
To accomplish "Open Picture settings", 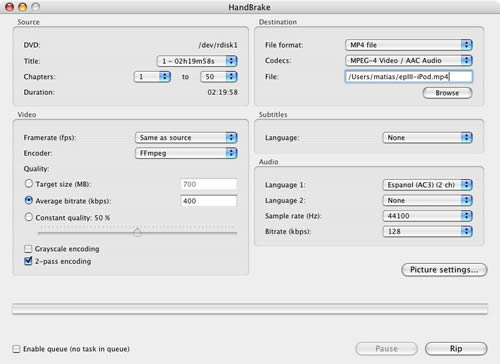I will [x=444, y=270].
